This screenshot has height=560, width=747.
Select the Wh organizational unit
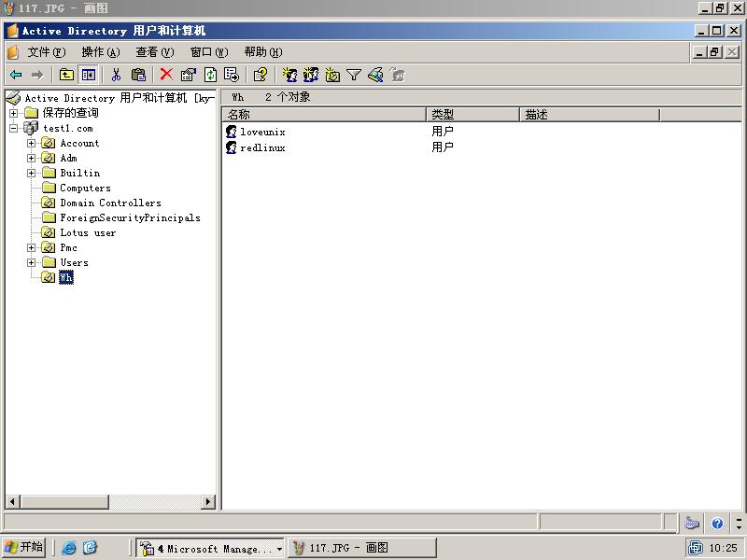click(66, 277)
